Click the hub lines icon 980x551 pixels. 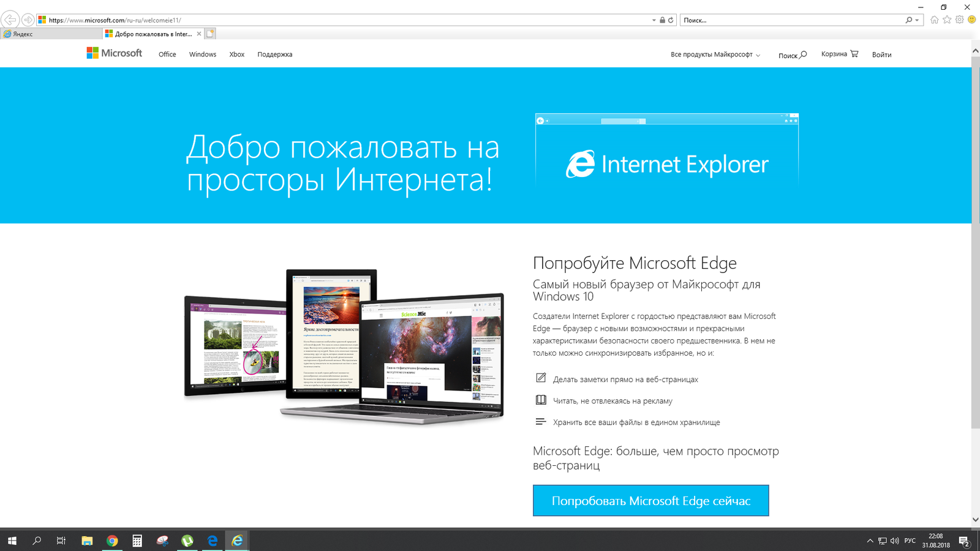click(541, 421)
